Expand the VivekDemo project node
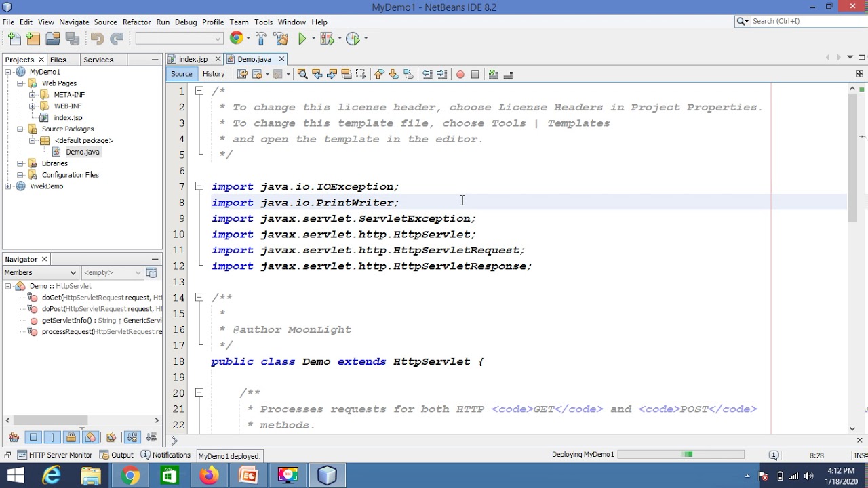The height and width of the screenshot is (488, 868). click(x=8, y=186)
